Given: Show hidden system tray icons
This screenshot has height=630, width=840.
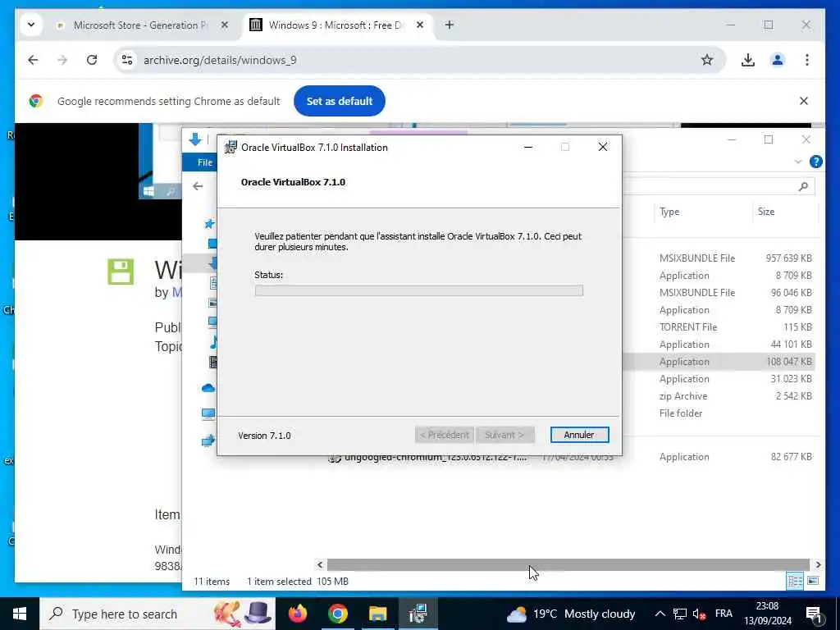Looking at the screenshot, I should pos(660,614).
